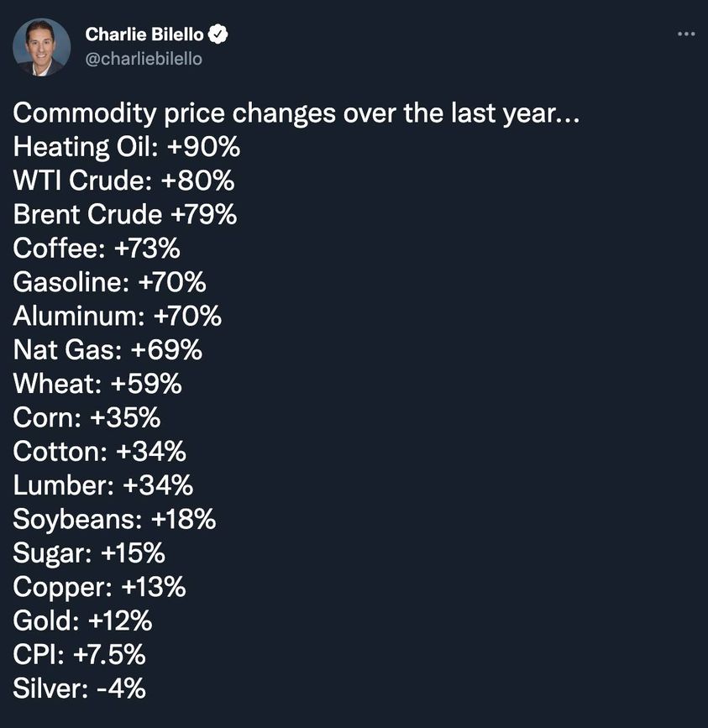
Task: Select the Soybeans +18% line
Action: [114, 520]
